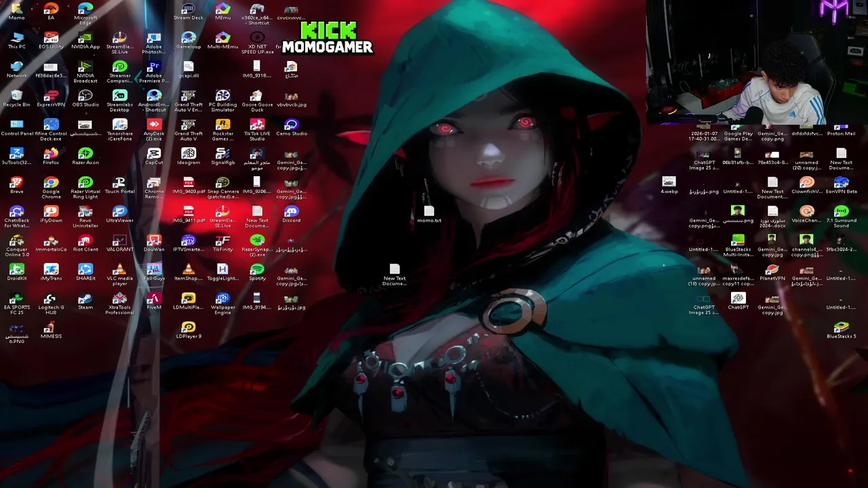Select the x360ce Shortcut icon
Screen dimensions: 868x488
pyautogui.click(x=257, y=12)
